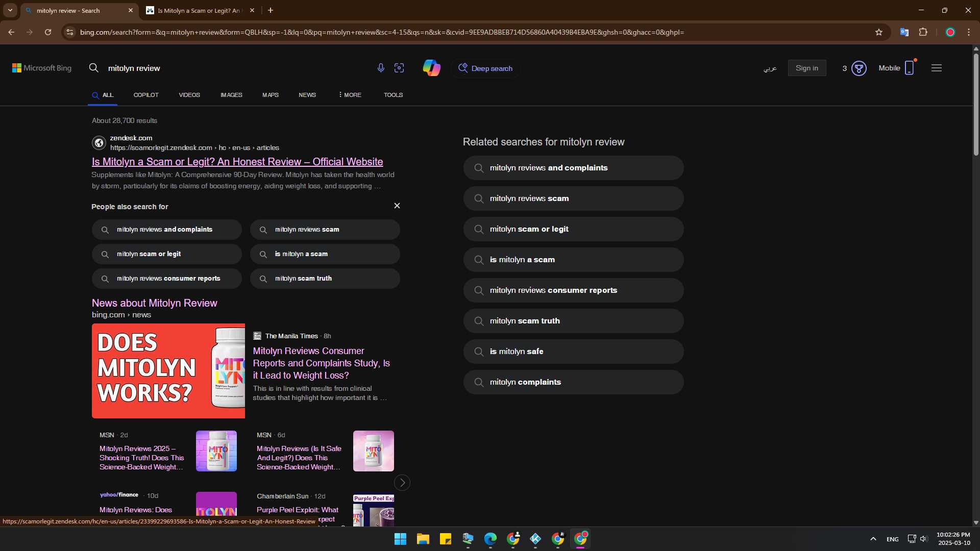Select the ALL results tab
Screen dimensions: 980x551
[103, 95]
